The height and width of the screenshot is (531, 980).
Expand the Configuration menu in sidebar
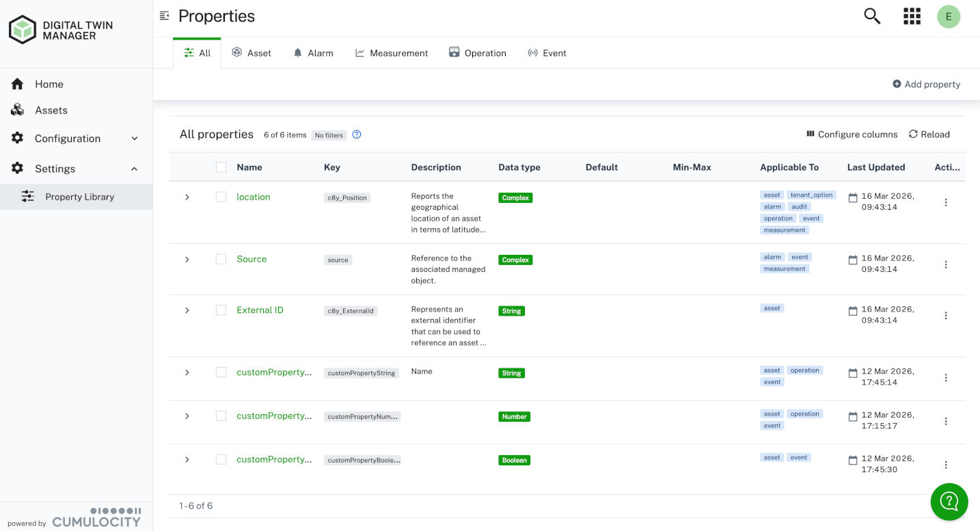coord(75,138)
